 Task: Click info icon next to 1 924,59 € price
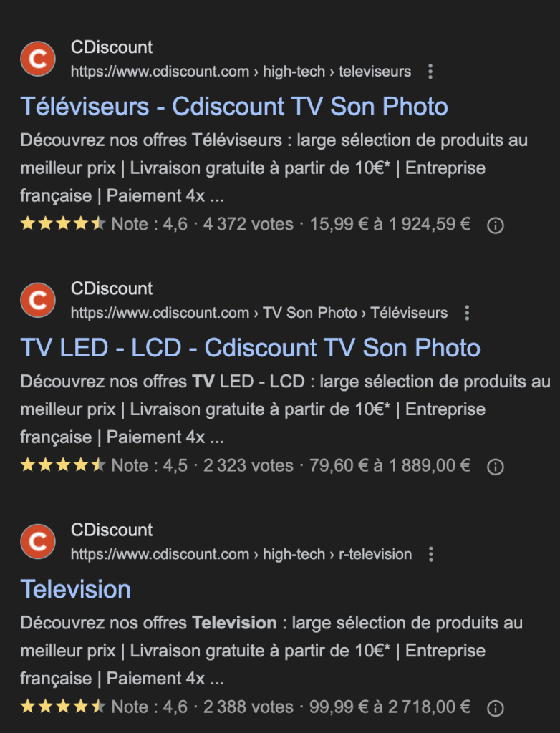click(x=495, y=225)
